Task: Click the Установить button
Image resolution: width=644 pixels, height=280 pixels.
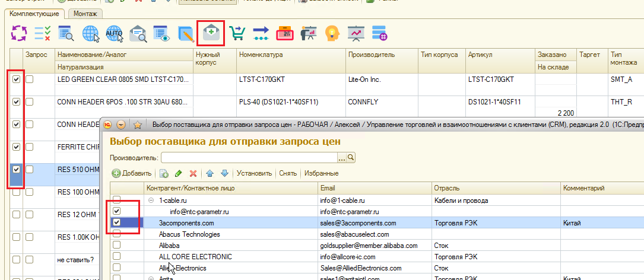Action: point(254,173)
